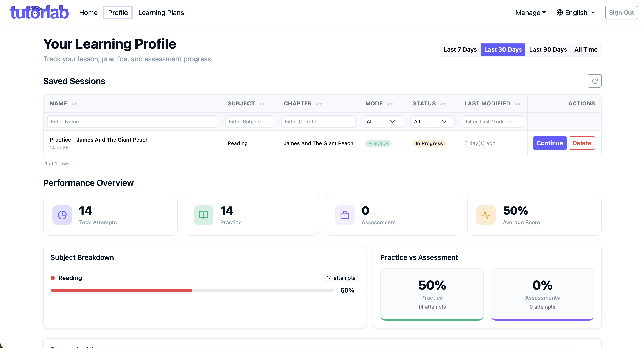
Task: Click the tutorlab logo
Action: pos(39,12)
